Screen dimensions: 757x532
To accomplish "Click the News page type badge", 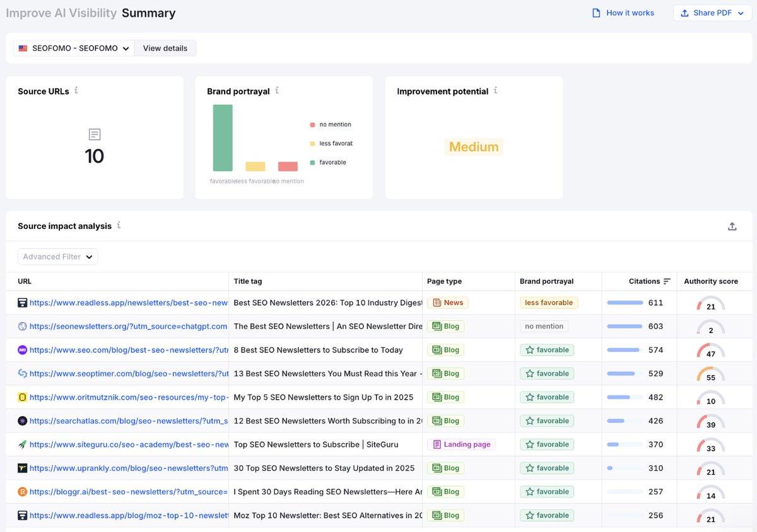I will click(x=447, y=303).
